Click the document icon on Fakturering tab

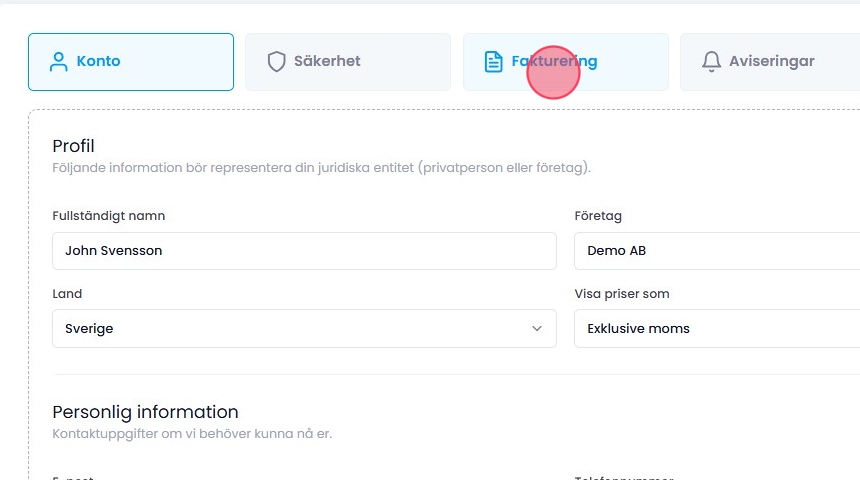[493, 62]
